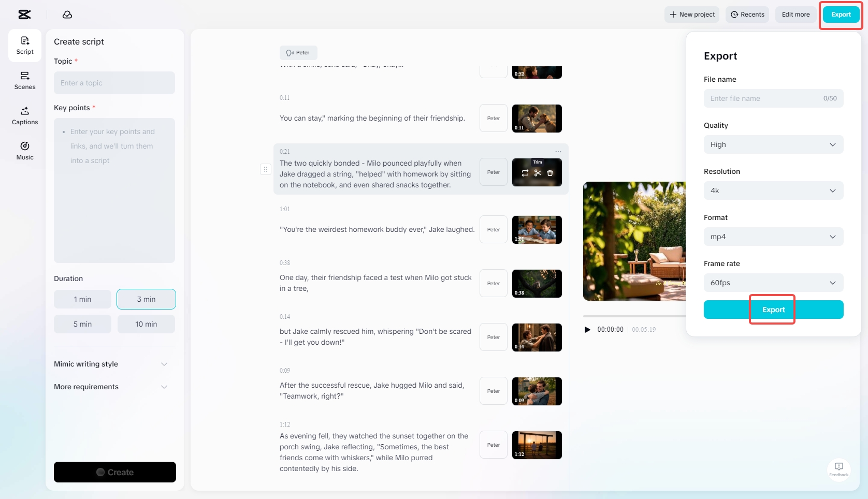Click Edit more in the top bar
The image size is (868, 499).
point(795,14)
